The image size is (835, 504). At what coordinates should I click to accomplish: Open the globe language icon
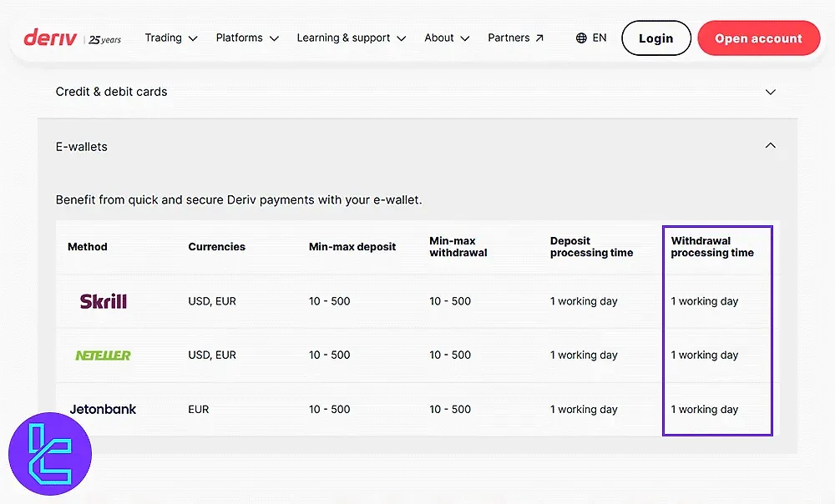[x=581, y=38]
